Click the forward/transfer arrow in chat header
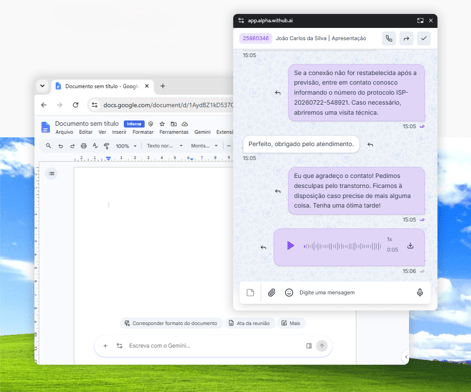 [406, 38]
